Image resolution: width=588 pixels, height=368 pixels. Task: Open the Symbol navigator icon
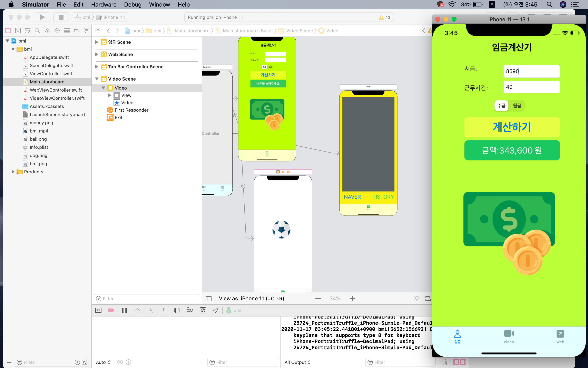[28, 31]
